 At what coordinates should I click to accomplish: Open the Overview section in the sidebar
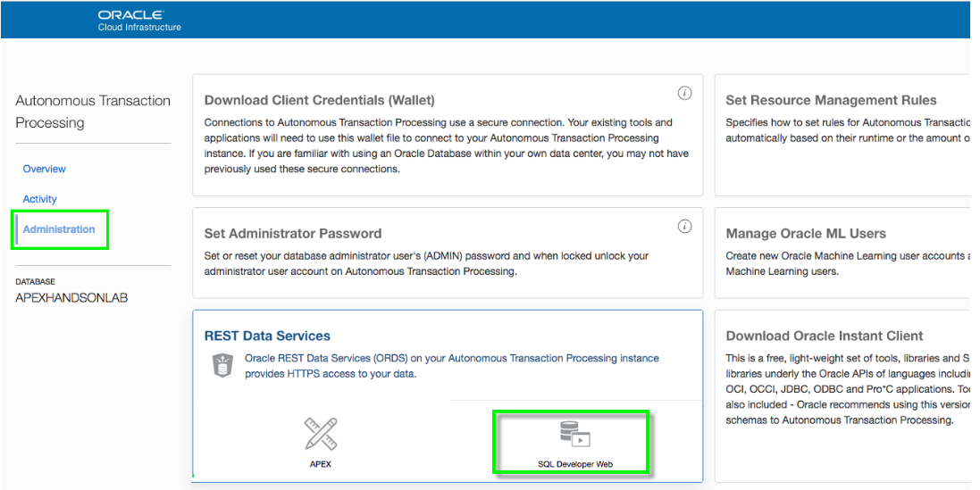[45, 170]
